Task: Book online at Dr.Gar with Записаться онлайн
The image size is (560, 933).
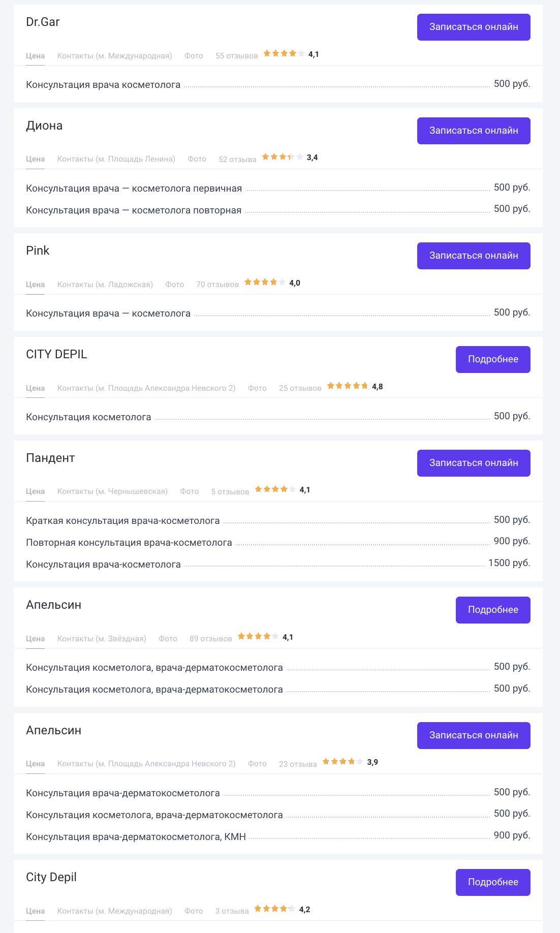Action: (474, 27)
